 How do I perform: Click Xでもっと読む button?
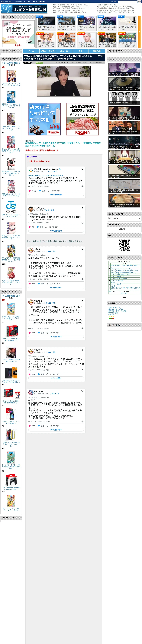[x=56, y=378]
